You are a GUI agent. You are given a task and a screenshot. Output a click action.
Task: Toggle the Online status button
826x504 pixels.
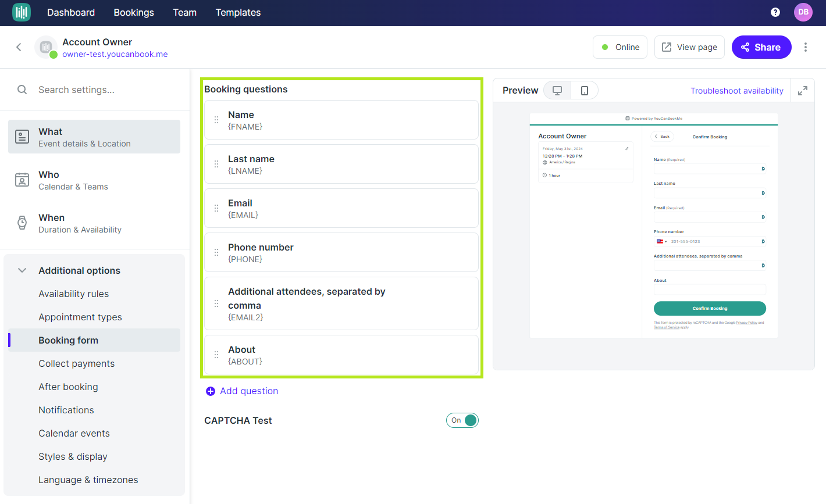(x=621, y=47)
